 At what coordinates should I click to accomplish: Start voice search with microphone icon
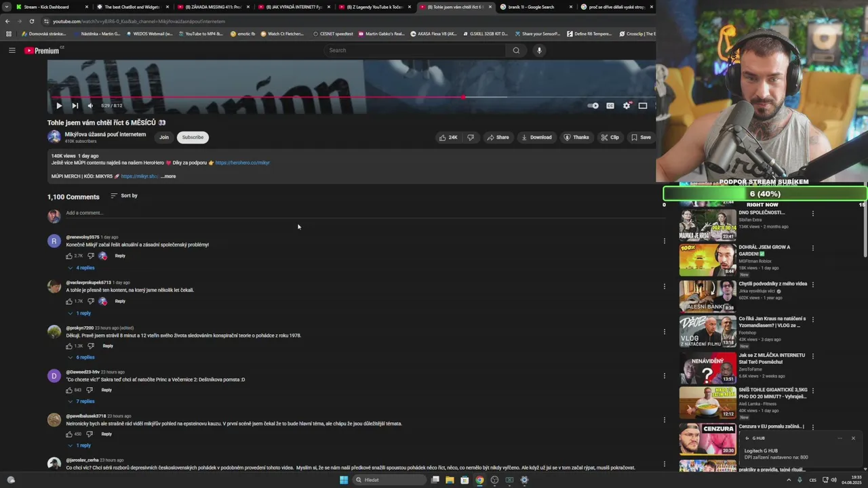[x=539, y=50]
